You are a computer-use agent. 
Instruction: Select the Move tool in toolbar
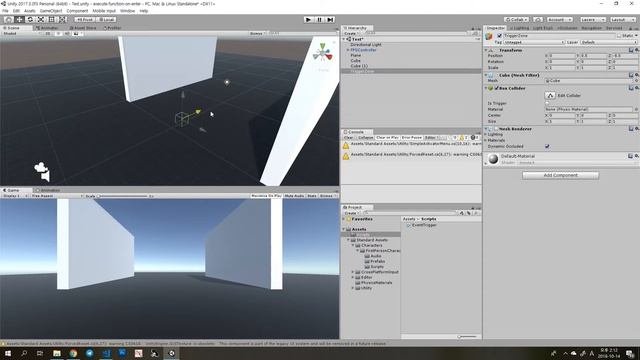click(19, 20)
